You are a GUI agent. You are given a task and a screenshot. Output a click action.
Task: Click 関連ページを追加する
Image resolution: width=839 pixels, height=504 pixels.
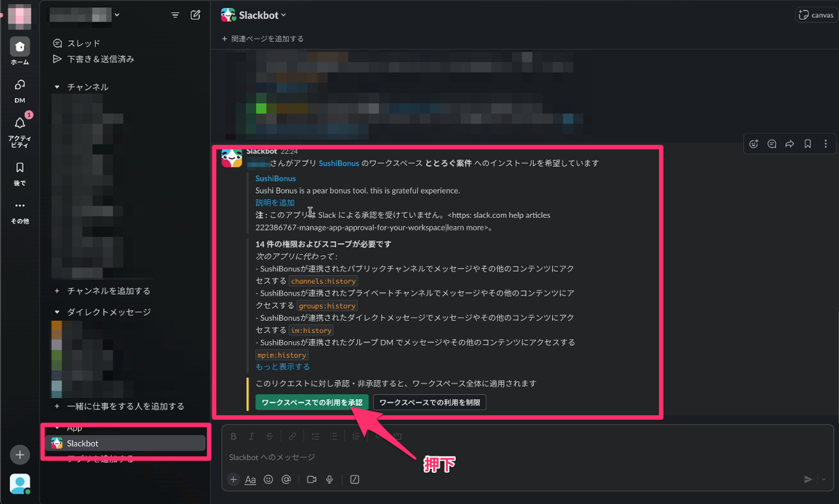[x=262, y=38]
